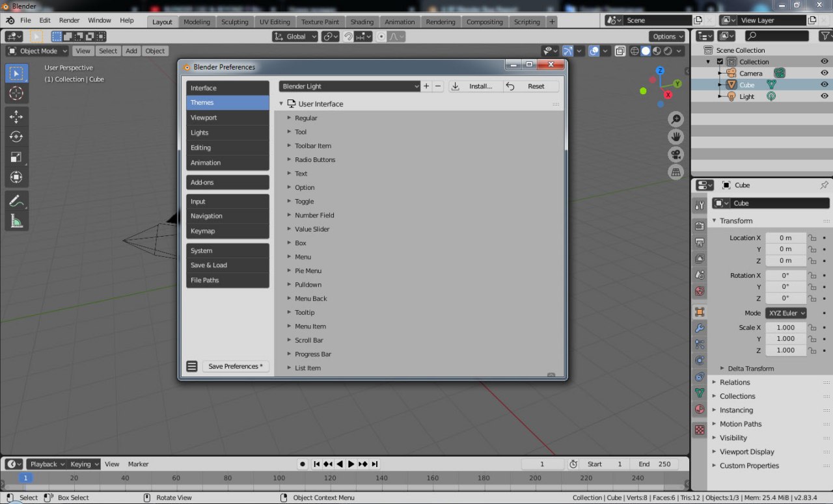Toggle lock for Scale Y
This screenshot has width=833, height=504.
pos(812,339)
